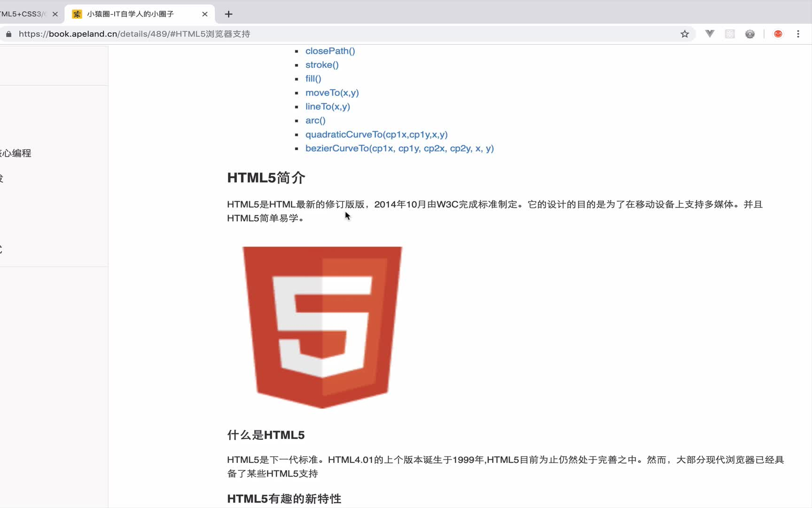The height and width of the screenshot is (508, 812).
Task: Open the Chrome three-dot menu
Action: (798, 34)
